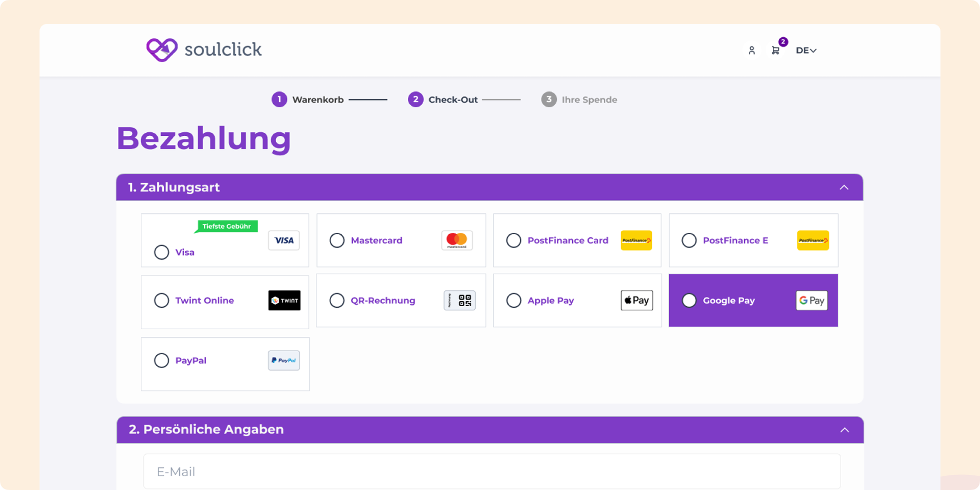Image resolution: width=980 pixels, height=490 pixels.
Task: Click the soulclick wordmark text
Action: click(223, 50)
